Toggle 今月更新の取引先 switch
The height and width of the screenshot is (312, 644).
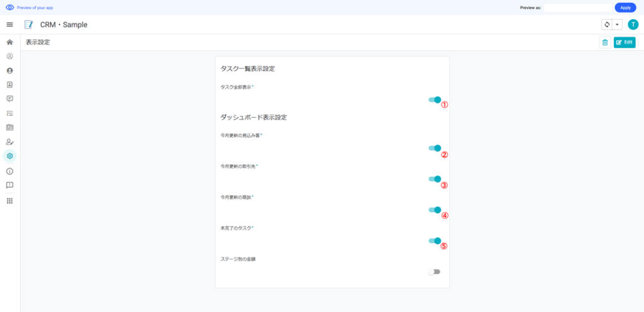tap(435, 179)
